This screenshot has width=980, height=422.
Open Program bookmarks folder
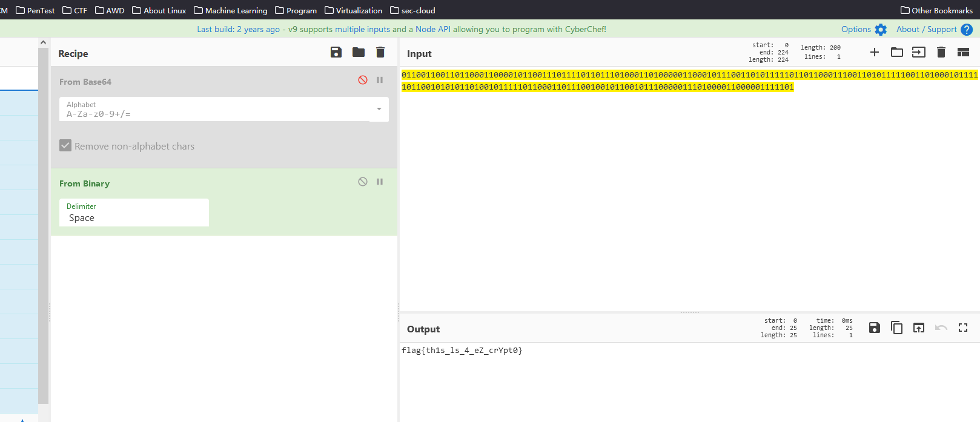(296, 10)
